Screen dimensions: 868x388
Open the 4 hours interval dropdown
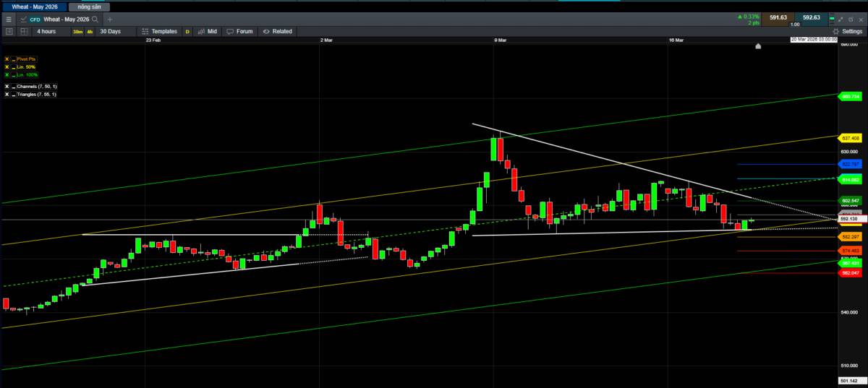[51, 31]
